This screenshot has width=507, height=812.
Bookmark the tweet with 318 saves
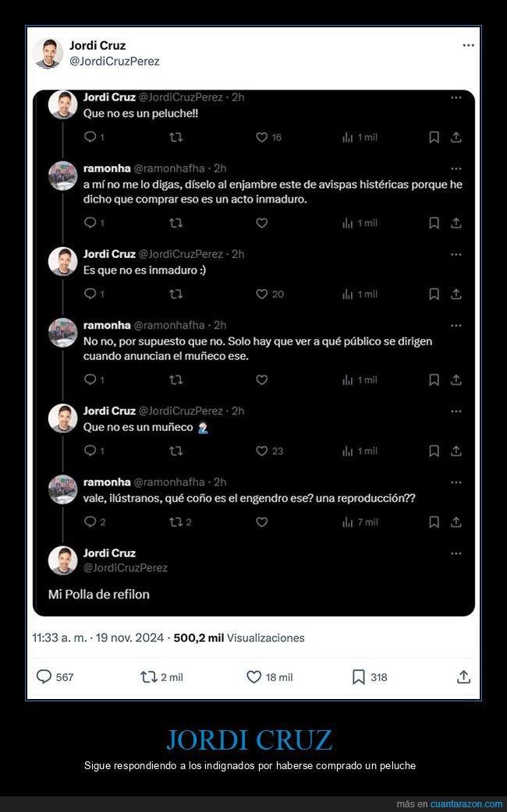(x=358, y=677)
